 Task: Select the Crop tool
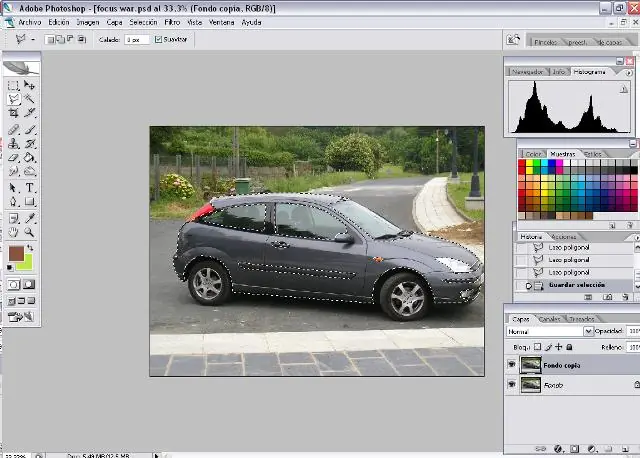(13, 113)
